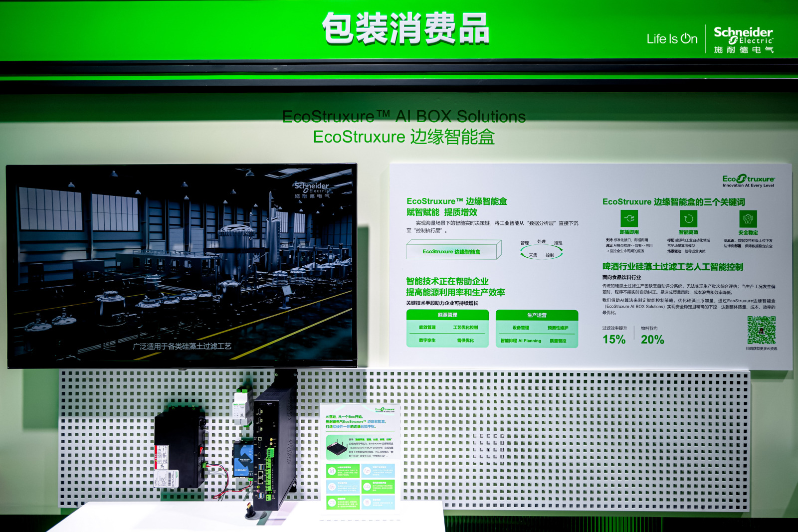Viewport: 798px width, 532px height.
Task: Select the 智能技术正在帮助企业 heading
Action: click(x=447, y=282)
